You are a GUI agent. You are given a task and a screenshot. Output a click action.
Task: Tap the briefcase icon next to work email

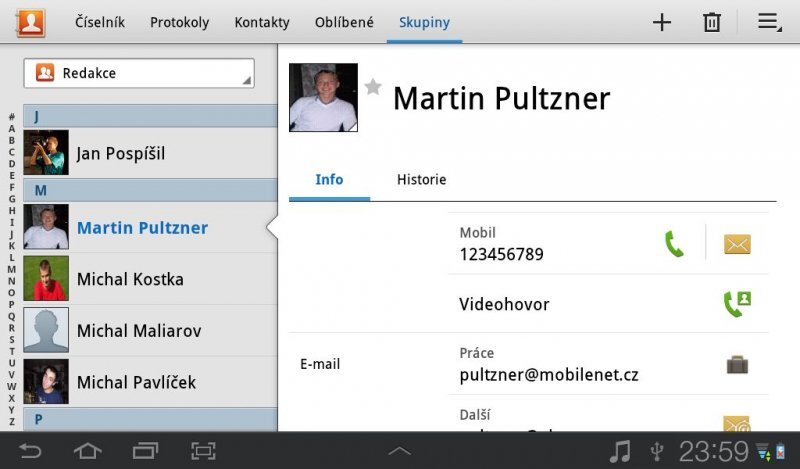click(x=737, y=365)
